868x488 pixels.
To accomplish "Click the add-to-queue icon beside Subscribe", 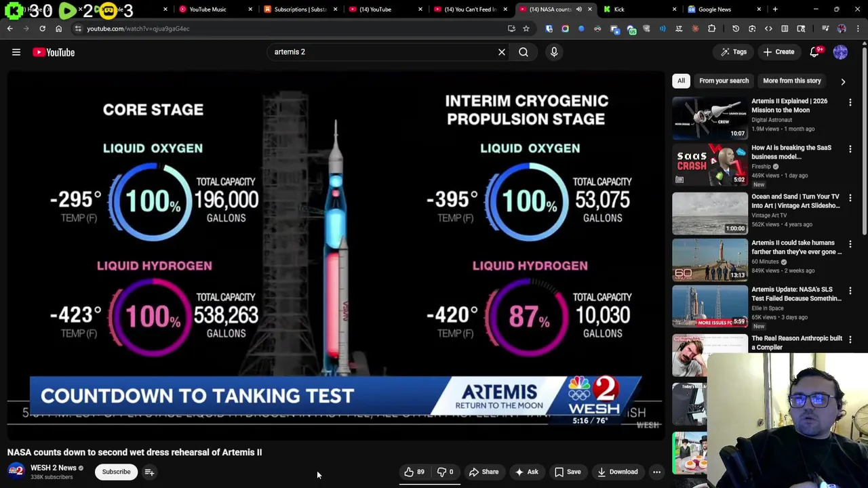I will pos(149,472).
